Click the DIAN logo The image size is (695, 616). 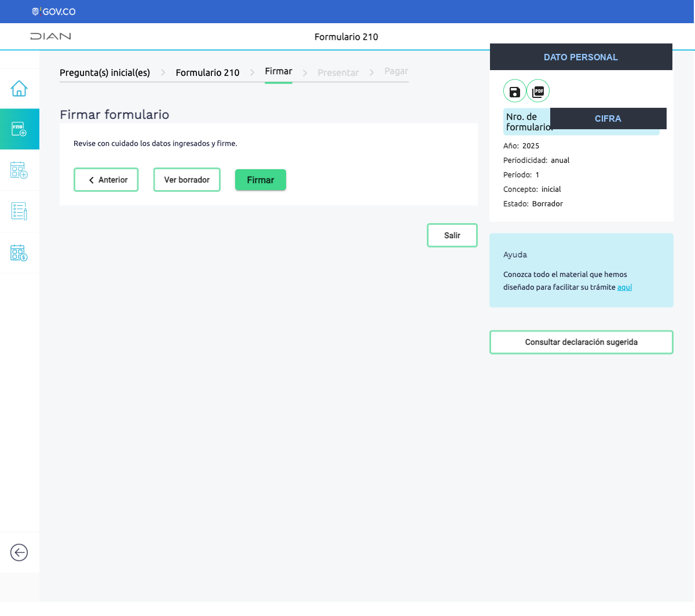51,36
